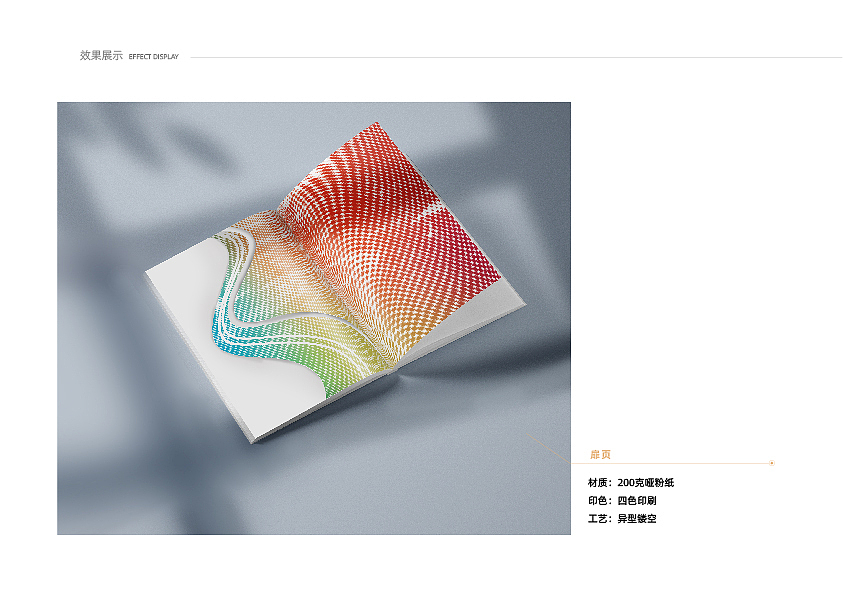
Task: Select the red dotted right page
Action: (392, 231)
